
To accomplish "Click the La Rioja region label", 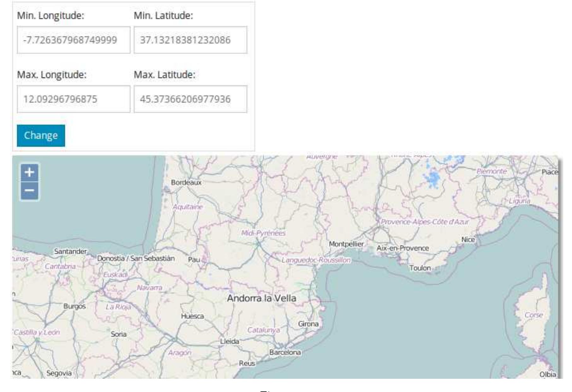I will pos(118,307).
